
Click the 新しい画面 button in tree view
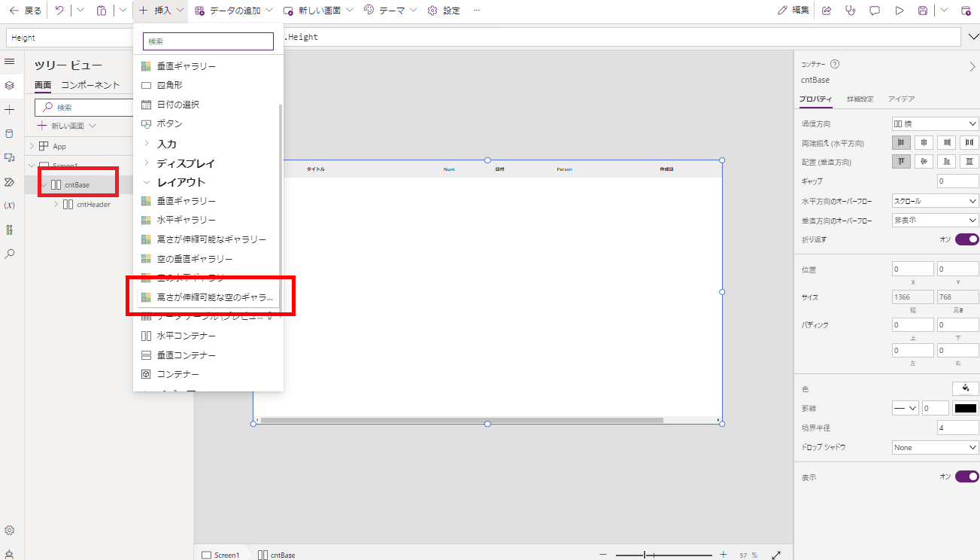point(67,126)
